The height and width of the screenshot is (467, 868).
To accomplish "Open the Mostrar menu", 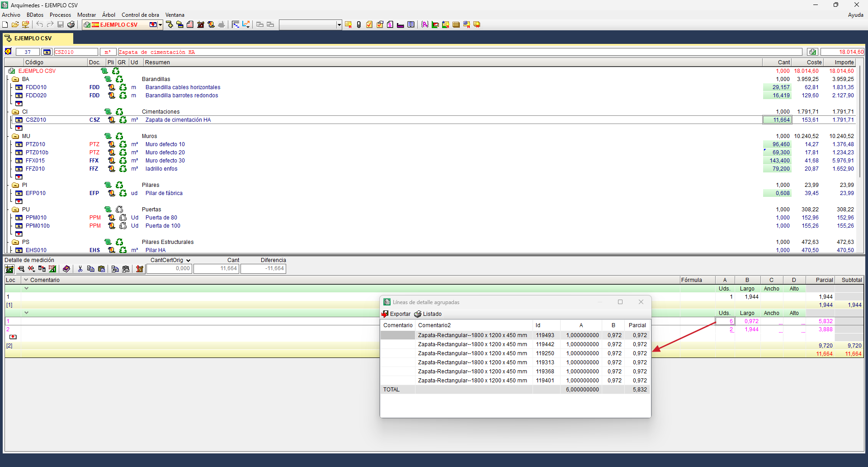I will click(x=86, y=15).
